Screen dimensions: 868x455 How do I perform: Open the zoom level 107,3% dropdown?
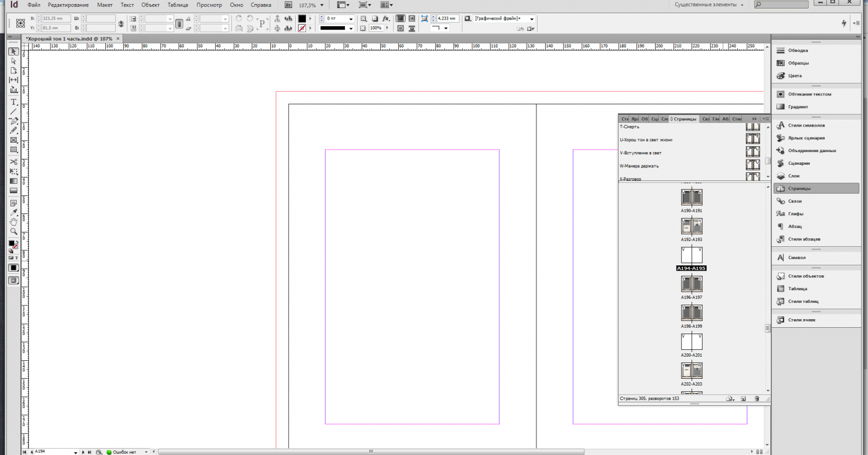pos(321,5)
